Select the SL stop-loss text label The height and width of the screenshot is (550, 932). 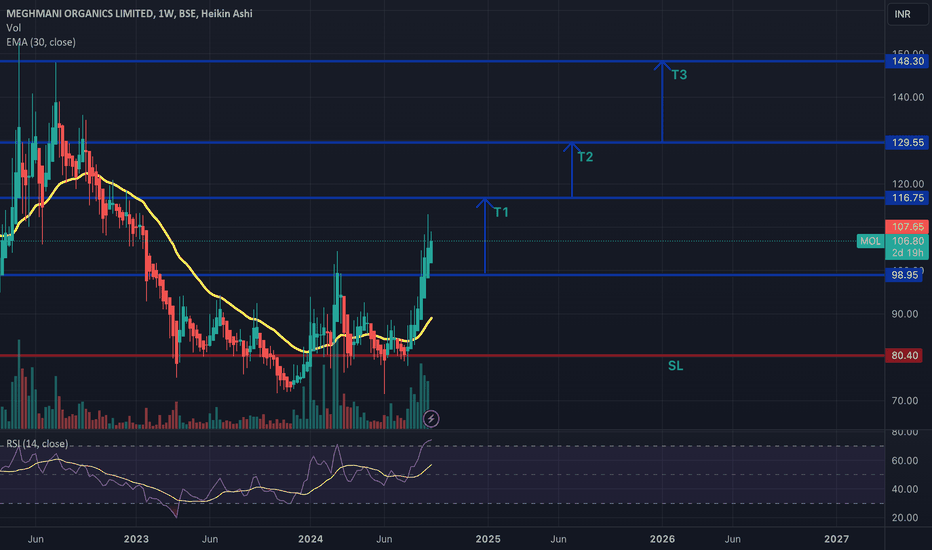click(675, 366)
